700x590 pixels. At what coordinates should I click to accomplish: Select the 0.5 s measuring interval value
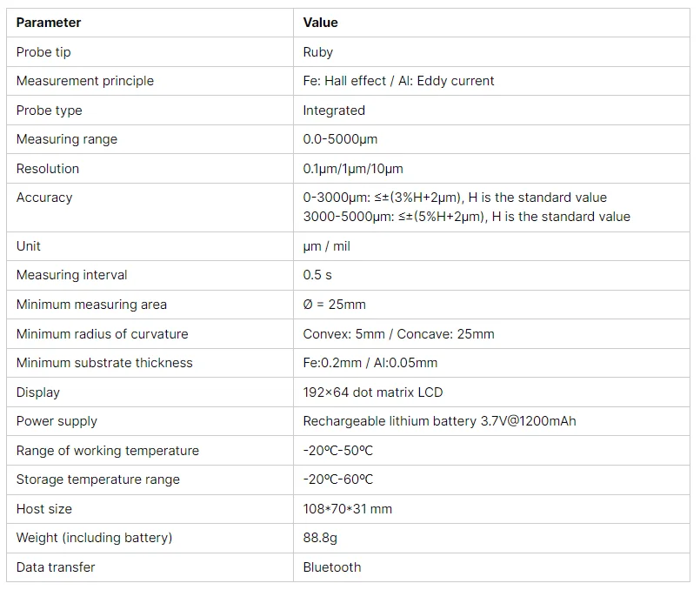click(x=317, y=275)
